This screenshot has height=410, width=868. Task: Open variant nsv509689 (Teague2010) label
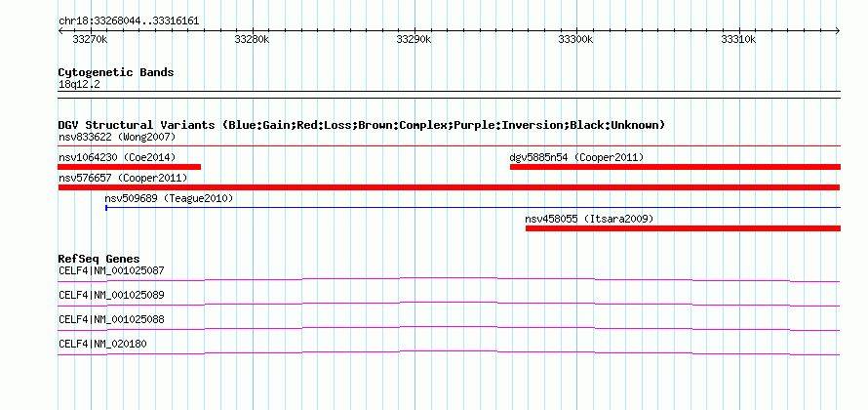[x=169, y=198]
